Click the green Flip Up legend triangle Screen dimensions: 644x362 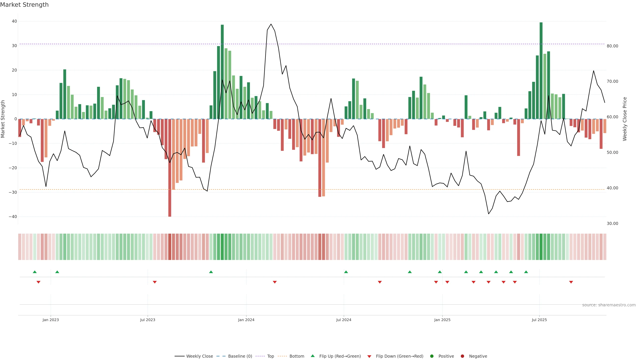click(312, 356)
